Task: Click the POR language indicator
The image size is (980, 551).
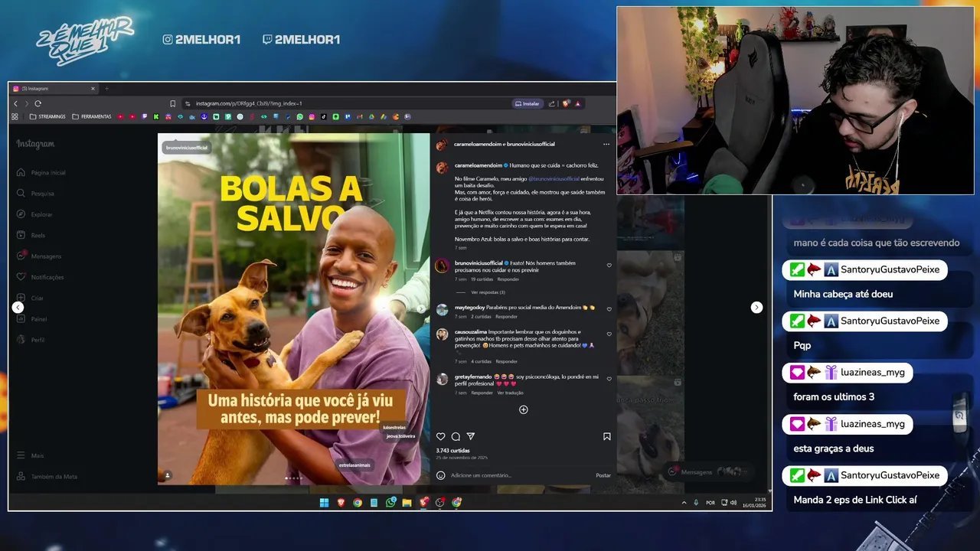Action: click(x=710, y=503)
